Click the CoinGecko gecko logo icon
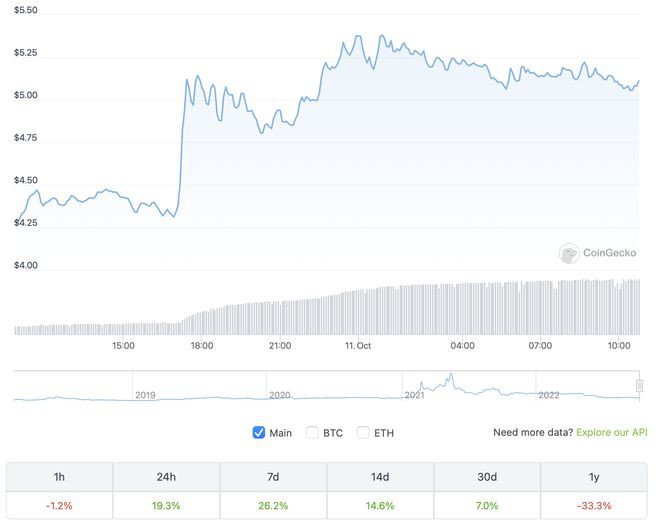Screen dimensions: 660x529 click(x=569, y=254)
